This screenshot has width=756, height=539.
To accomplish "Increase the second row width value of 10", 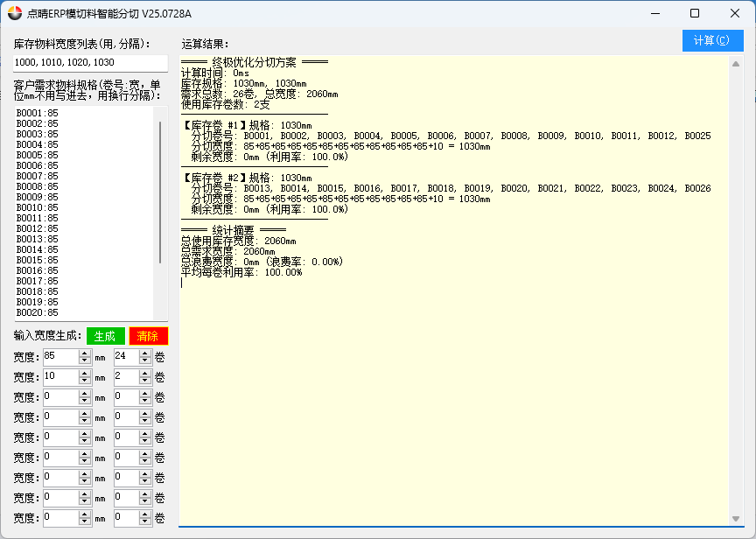I will (x=85, y=373).
